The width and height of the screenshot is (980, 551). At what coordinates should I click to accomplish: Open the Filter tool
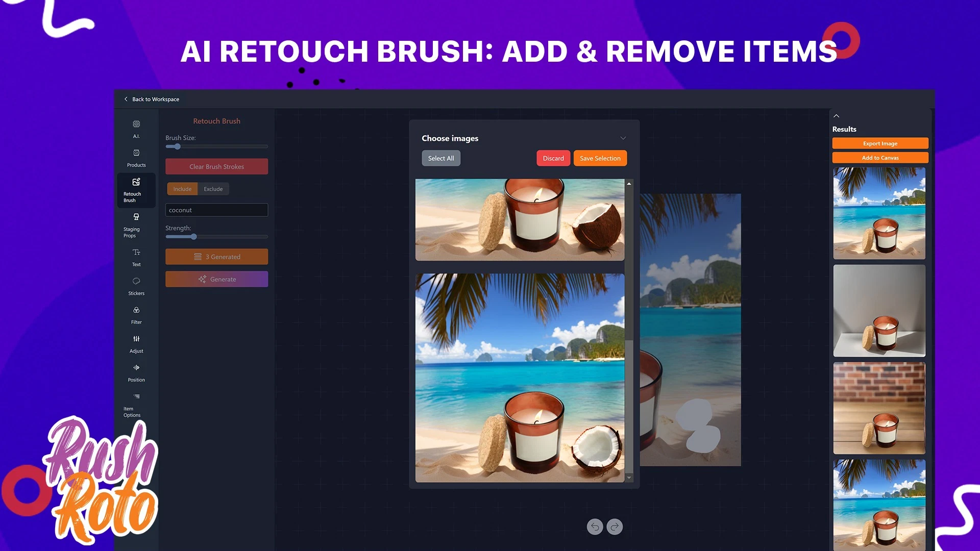click(136, 315)
